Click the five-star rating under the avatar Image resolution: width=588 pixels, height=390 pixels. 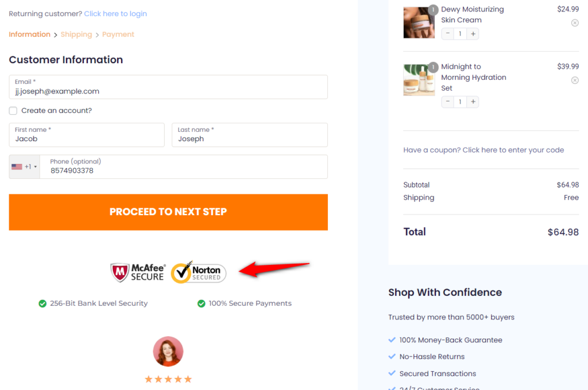tap(168, 379)
